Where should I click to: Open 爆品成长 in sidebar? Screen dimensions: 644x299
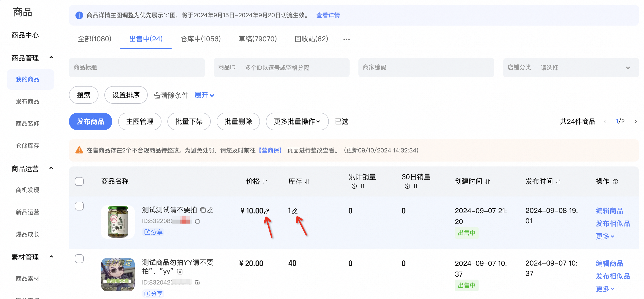click(x=28, y=234)
